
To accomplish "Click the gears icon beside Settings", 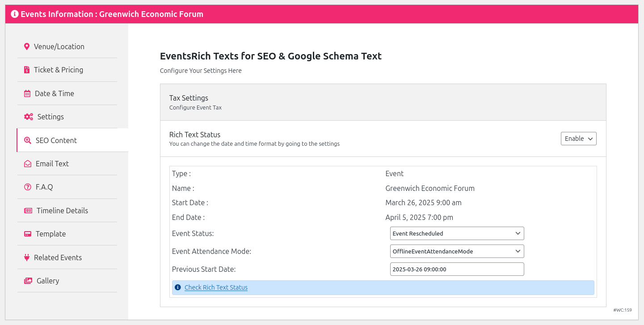I will [29, 117].
